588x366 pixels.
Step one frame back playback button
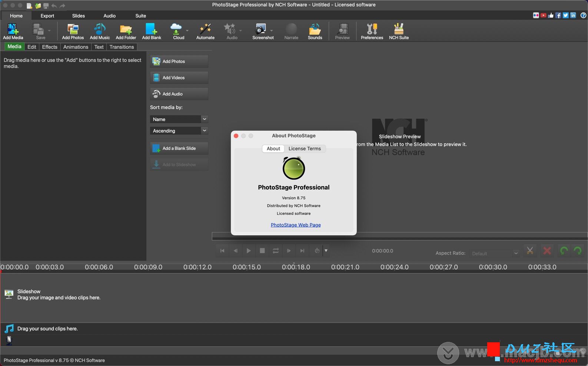235,251
